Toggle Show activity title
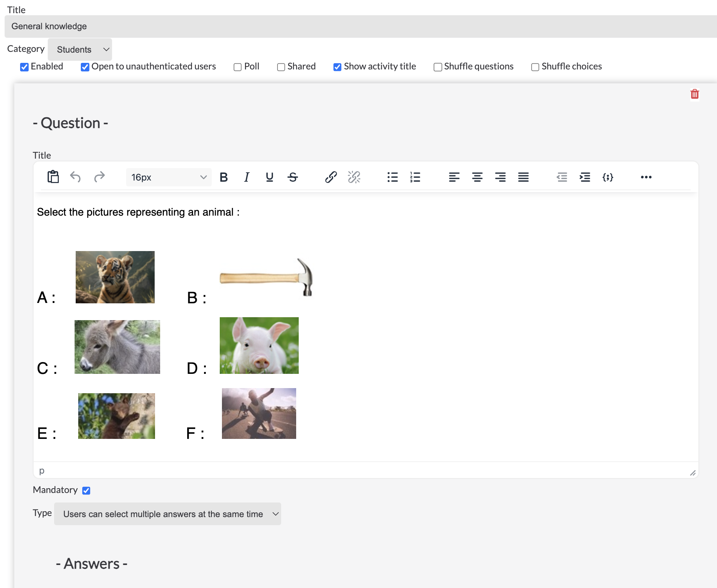The height and width of the screenshot is (588, 717). [337, 67]
